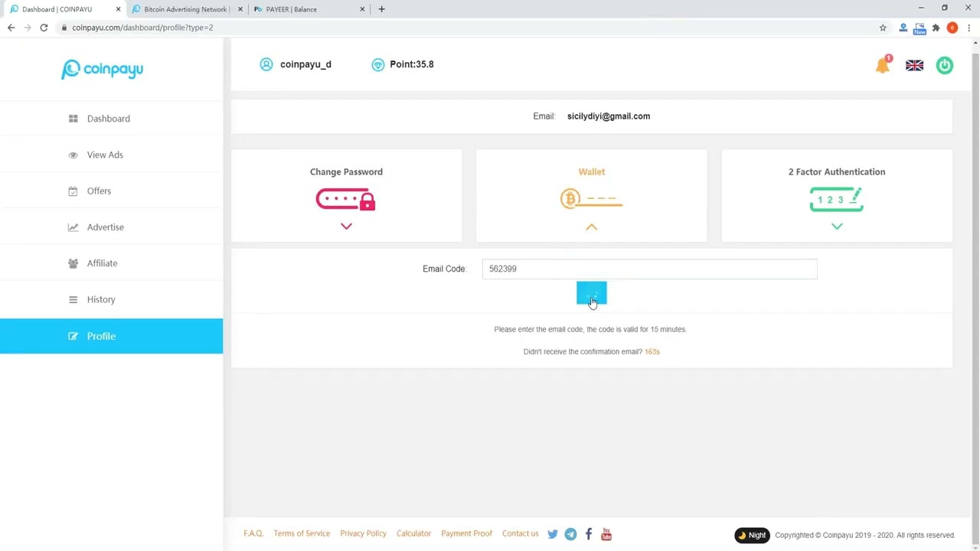Click the user avatar icon beside coinpayu_d
Viewport: 980px width, 551px height.
[x=266, y=64]
